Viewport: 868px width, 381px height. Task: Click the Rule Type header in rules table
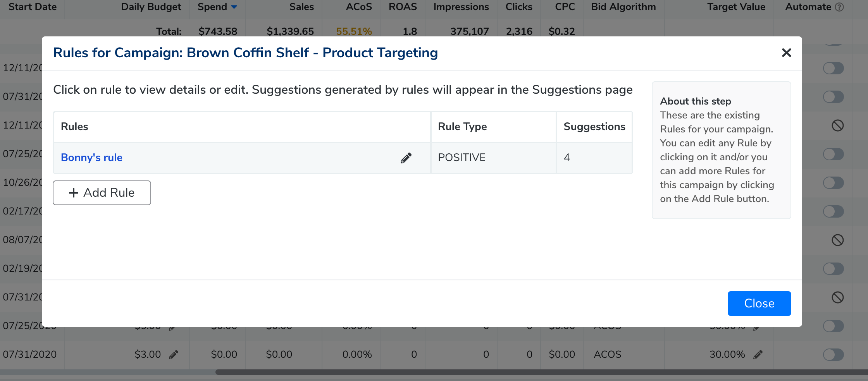pyautogui.click(x=462, y=127)
